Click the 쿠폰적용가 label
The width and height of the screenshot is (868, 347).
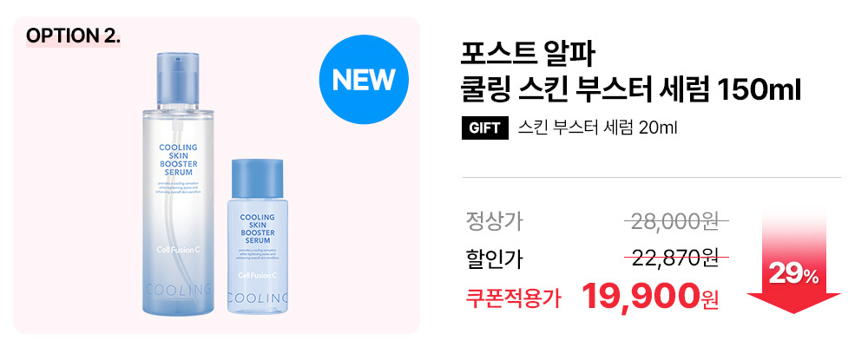tap(513, 298)
